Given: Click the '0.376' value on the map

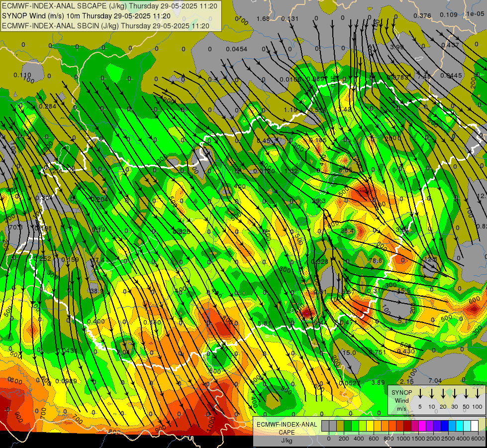Looking at the screenshot, I should tap(422, 15).
